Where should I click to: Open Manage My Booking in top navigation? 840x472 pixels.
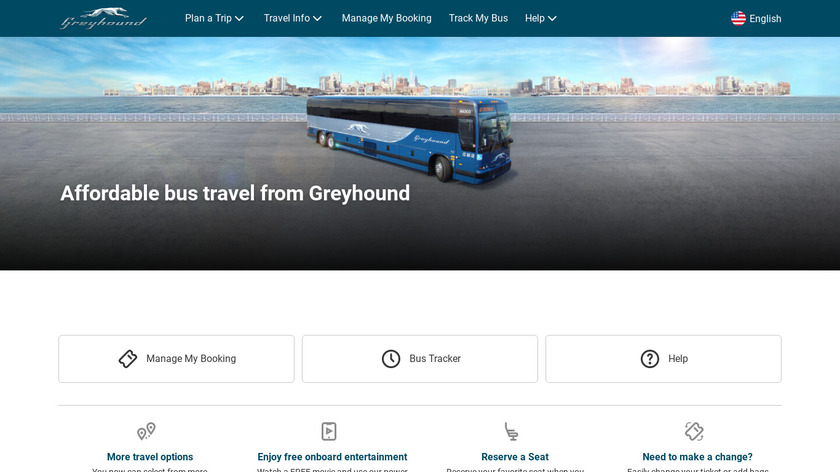coord(386,18)
